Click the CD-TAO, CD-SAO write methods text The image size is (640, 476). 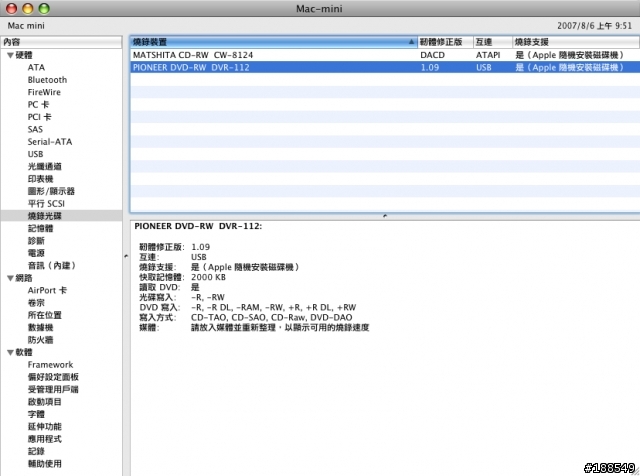tap(271, 318)
